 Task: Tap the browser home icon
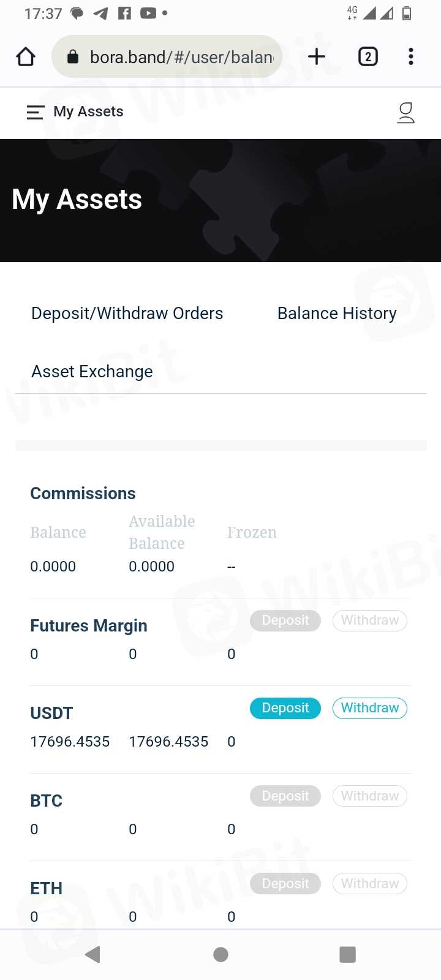click(x=26, y=57)
